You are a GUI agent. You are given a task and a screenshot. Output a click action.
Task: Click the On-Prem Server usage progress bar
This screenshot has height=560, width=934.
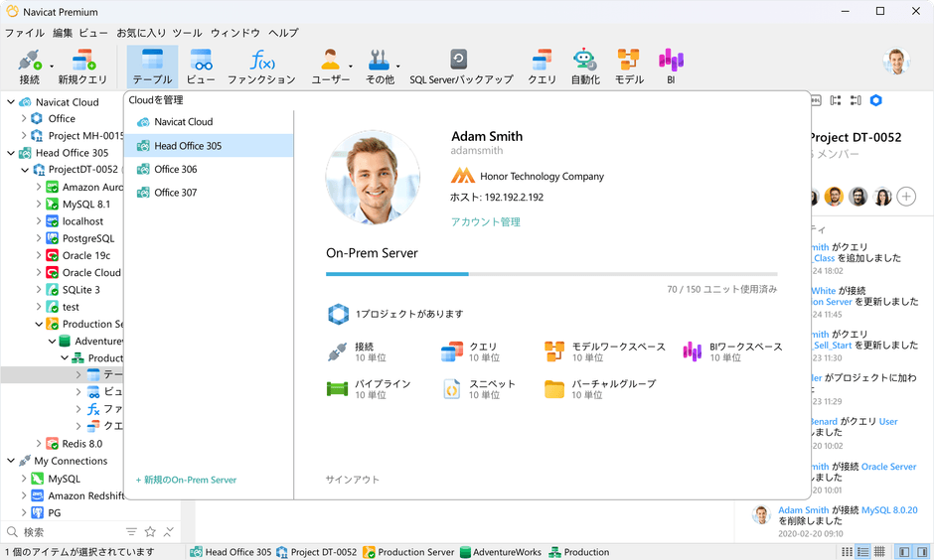click(x=551, y=274)
